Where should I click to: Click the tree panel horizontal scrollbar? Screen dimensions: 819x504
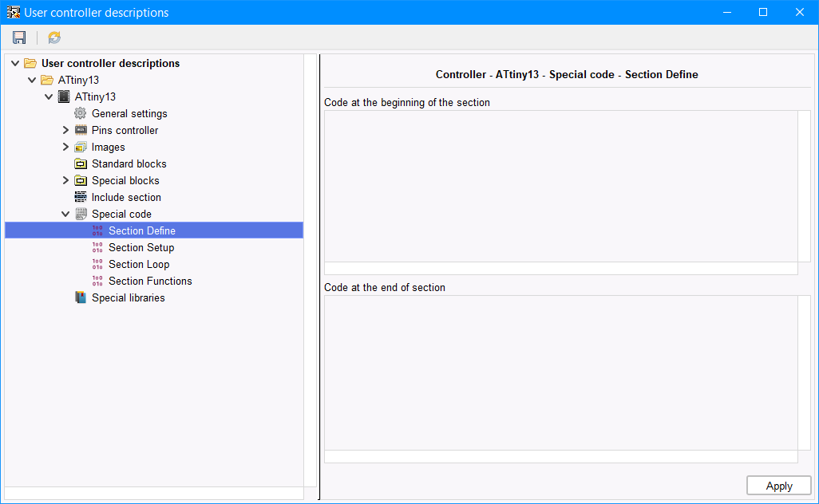[154, 493]
